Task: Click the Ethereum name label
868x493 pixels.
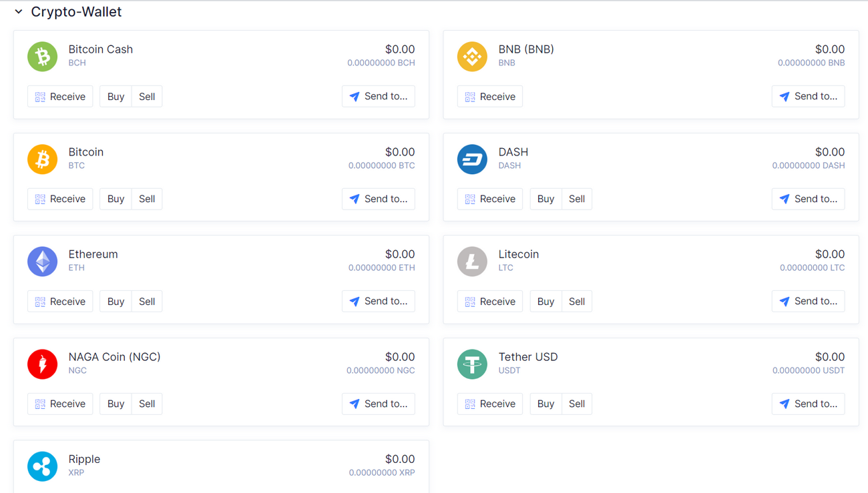Action: pyautogui.click(x=93, y=254)
